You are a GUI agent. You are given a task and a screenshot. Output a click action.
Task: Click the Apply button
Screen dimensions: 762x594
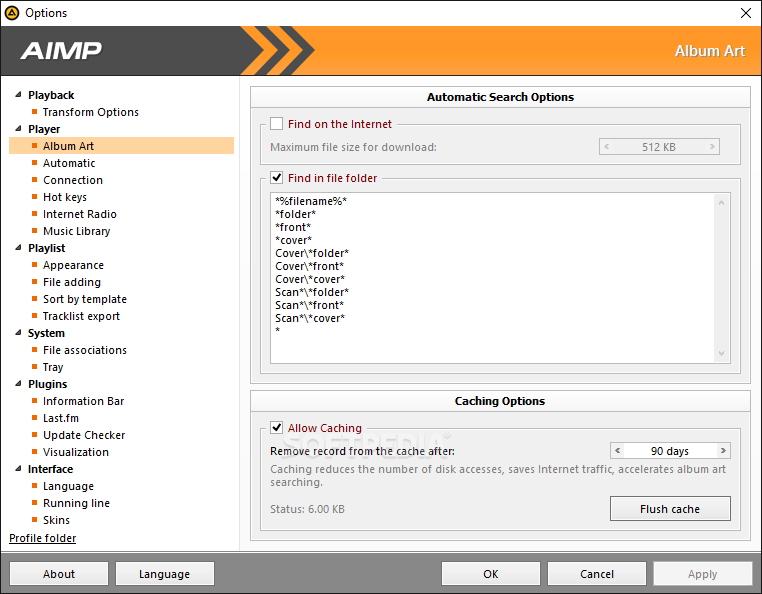702,574
